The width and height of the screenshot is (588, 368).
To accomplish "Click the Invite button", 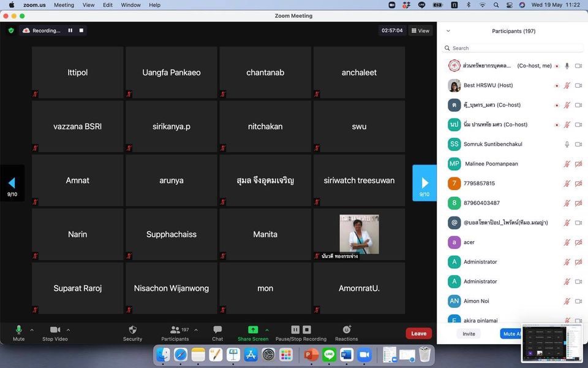I will pos(469,334).
